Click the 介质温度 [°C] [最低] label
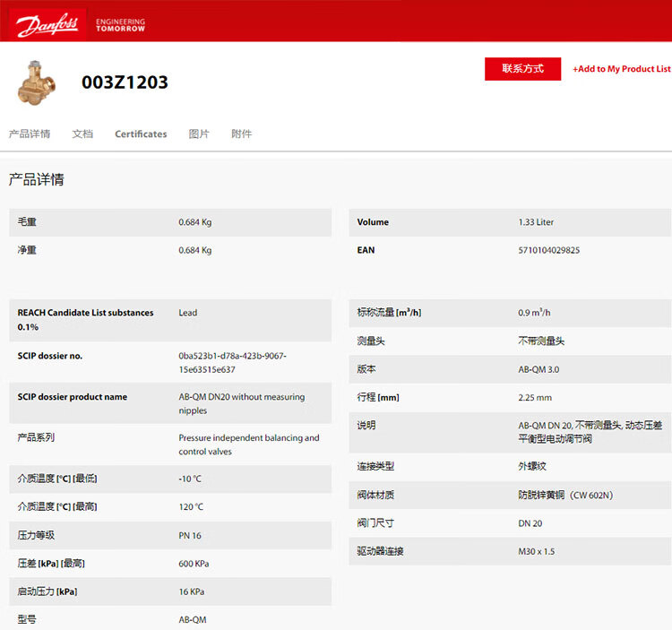This screenshot has width=672, height=630. [57, 479]
